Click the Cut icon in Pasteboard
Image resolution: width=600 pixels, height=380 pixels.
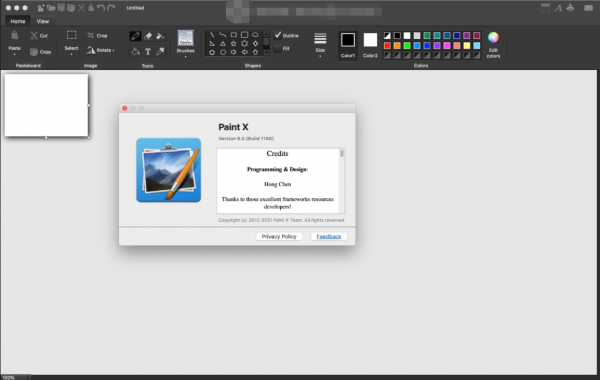point(34,36)
